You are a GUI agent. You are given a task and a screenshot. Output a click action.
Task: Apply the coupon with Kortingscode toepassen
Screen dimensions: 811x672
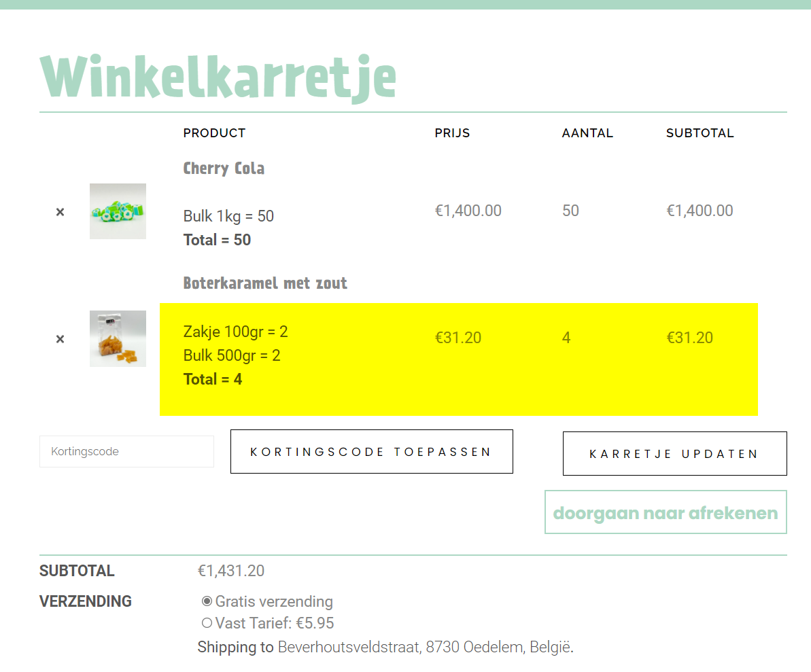[372, 451]
